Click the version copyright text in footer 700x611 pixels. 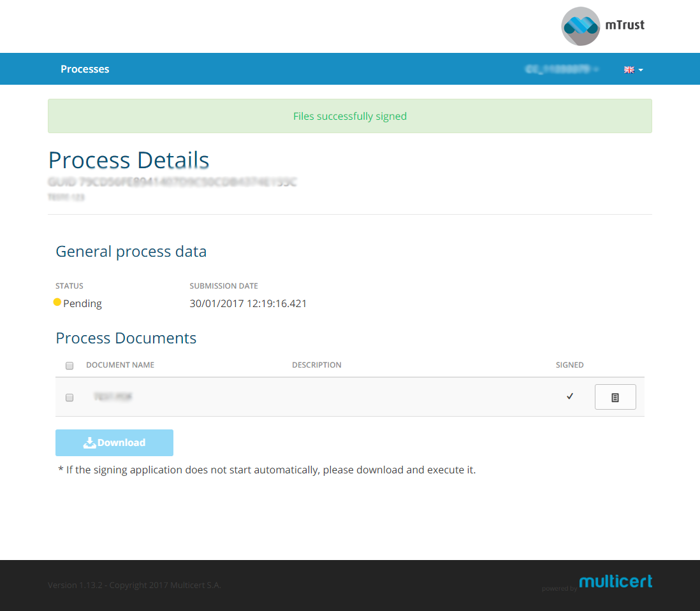[x=134, y=585]
